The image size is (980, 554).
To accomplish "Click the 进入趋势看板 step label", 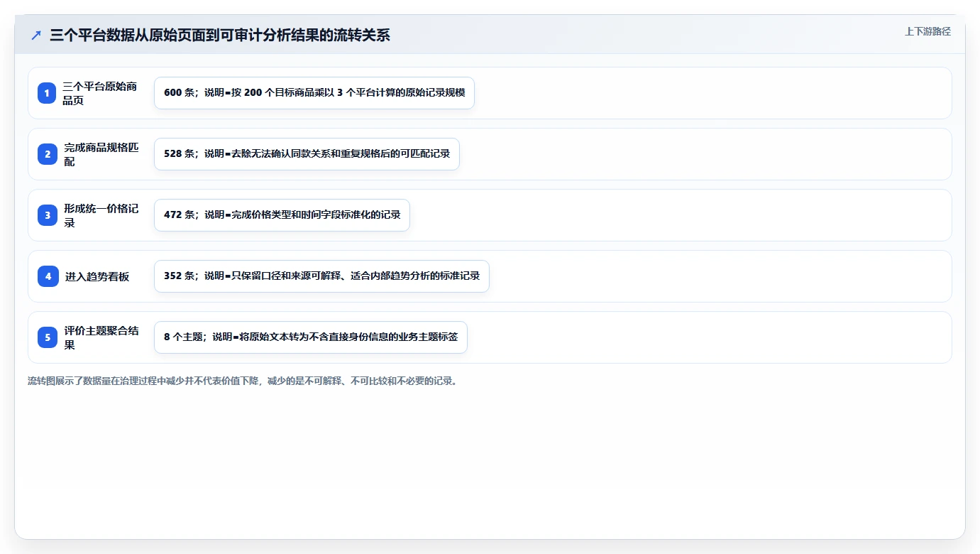I will 97,276.
